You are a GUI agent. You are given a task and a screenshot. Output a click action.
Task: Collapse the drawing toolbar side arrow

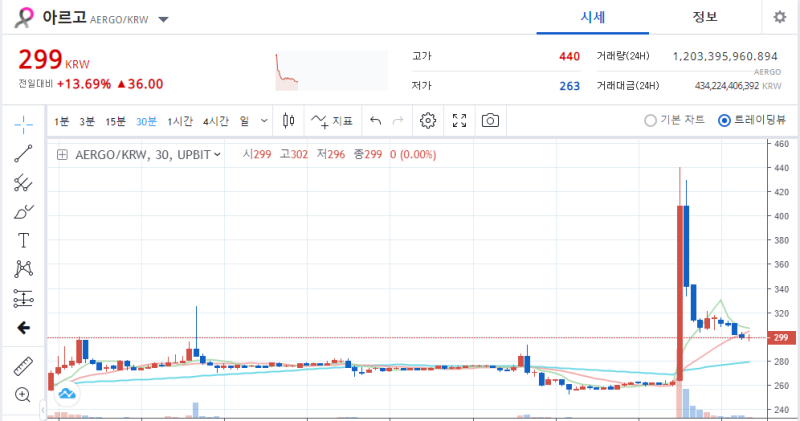coord(43,410)
